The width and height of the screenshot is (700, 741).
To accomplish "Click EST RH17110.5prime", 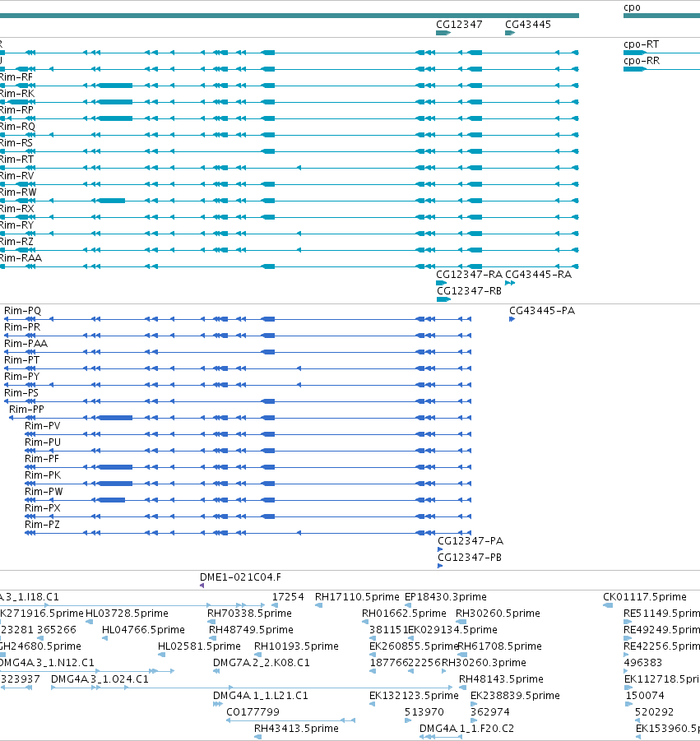I will [x=357, y=597].
